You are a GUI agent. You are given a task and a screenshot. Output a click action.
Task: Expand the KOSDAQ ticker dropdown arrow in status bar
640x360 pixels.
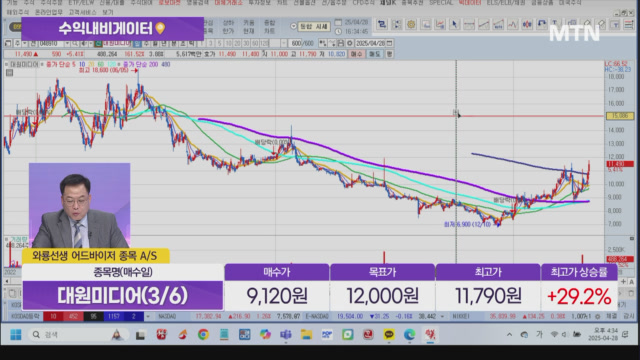(x=148, y=316)
